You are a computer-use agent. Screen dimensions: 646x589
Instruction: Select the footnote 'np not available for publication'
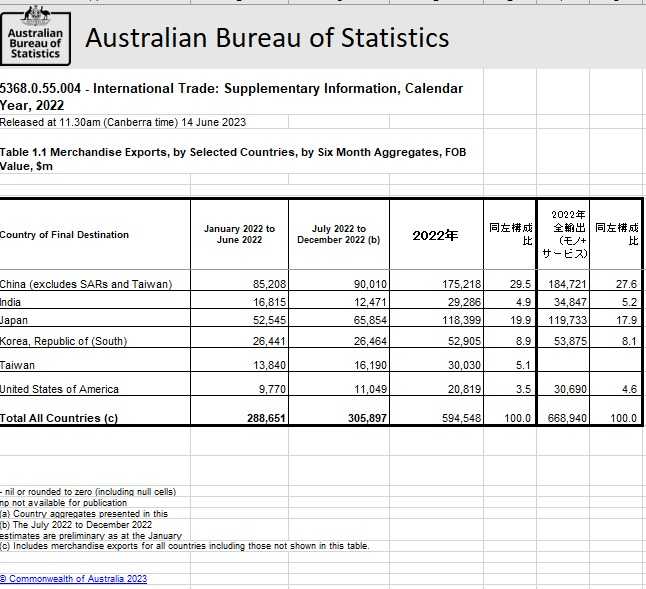pyautogui.click(x=70, y=502)
